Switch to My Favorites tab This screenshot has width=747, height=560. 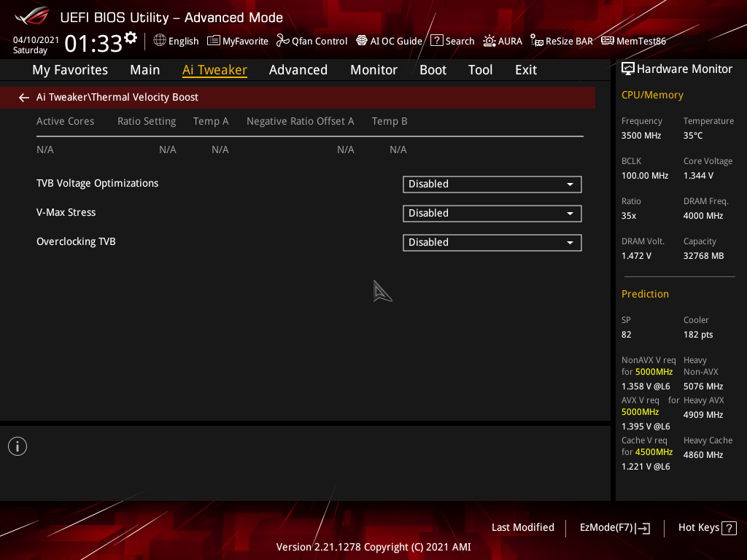pyautogui.click(x=70, y=70)
